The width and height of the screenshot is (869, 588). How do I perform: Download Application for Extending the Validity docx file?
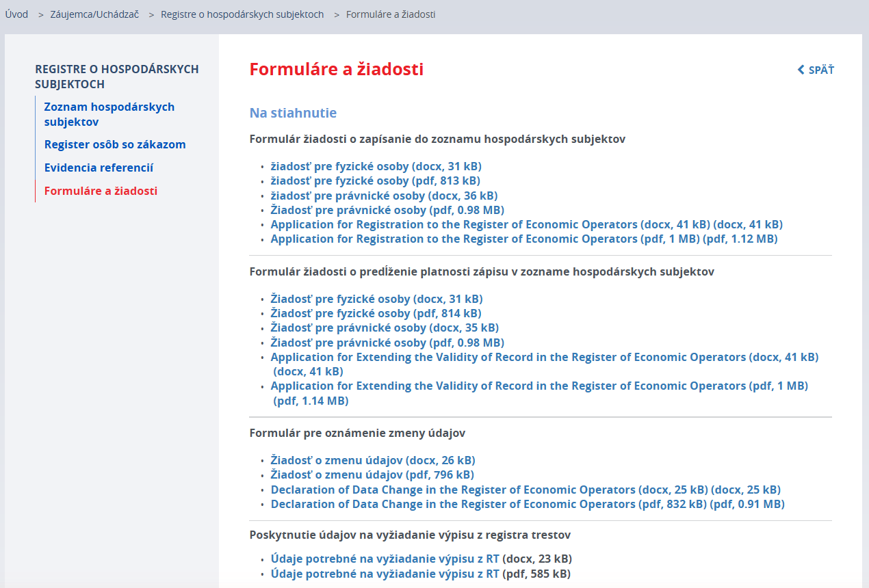[x=545, y=364]
